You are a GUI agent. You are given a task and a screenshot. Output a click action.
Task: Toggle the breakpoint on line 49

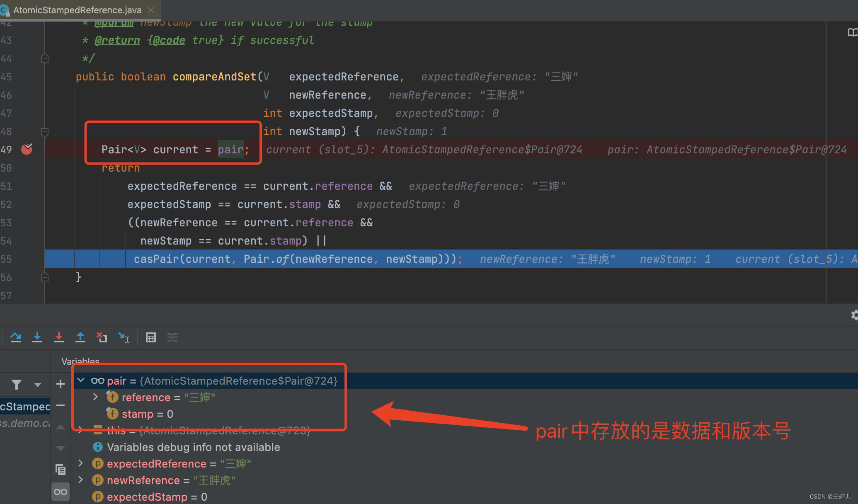[x=27, y=149]
